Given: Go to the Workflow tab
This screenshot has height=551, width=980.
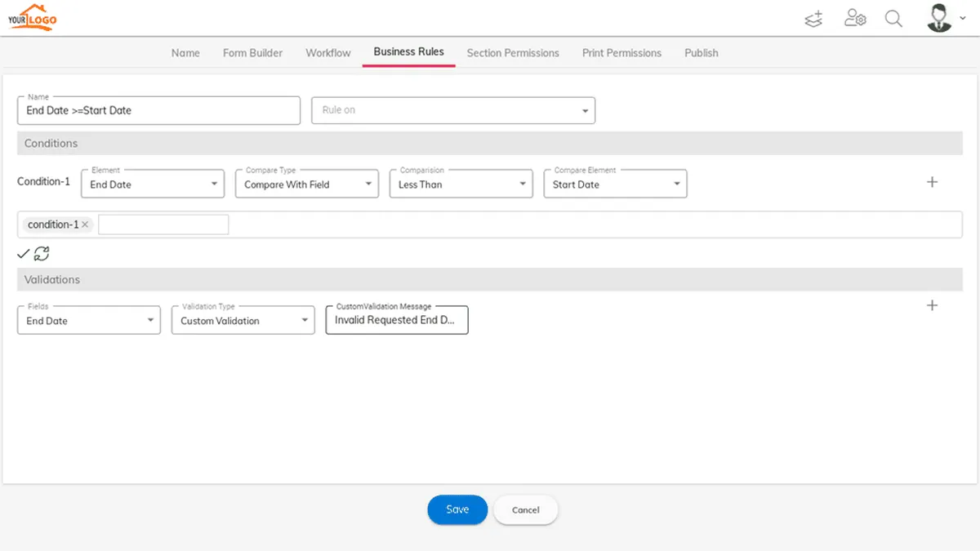Looking at the screenshot, I should [x=328, y=53].
